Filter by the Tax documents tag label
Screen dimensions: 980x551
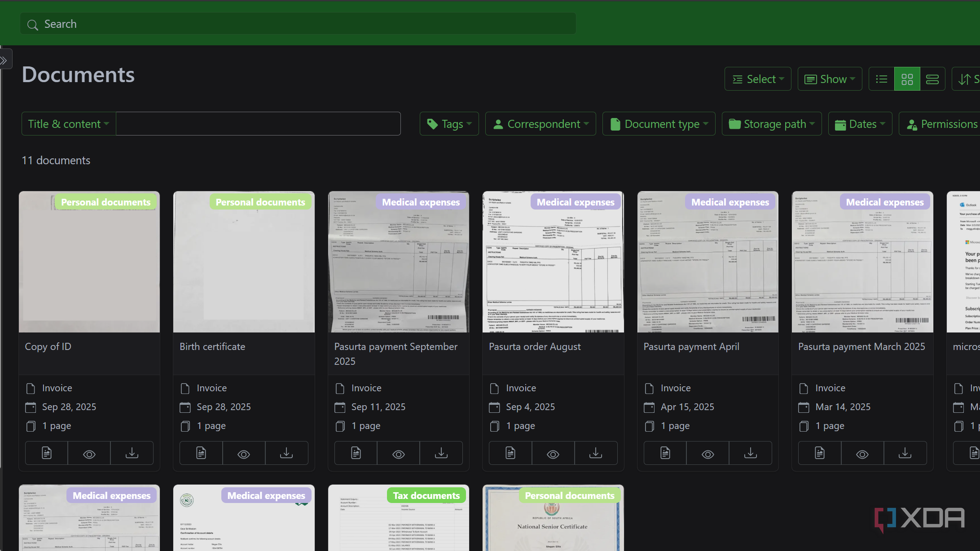[426, 496]
